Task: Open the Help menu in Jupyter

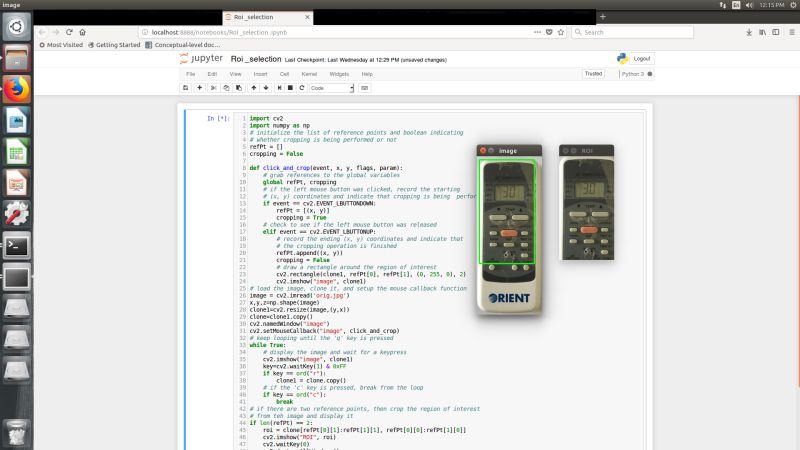Action: [367, 74]
